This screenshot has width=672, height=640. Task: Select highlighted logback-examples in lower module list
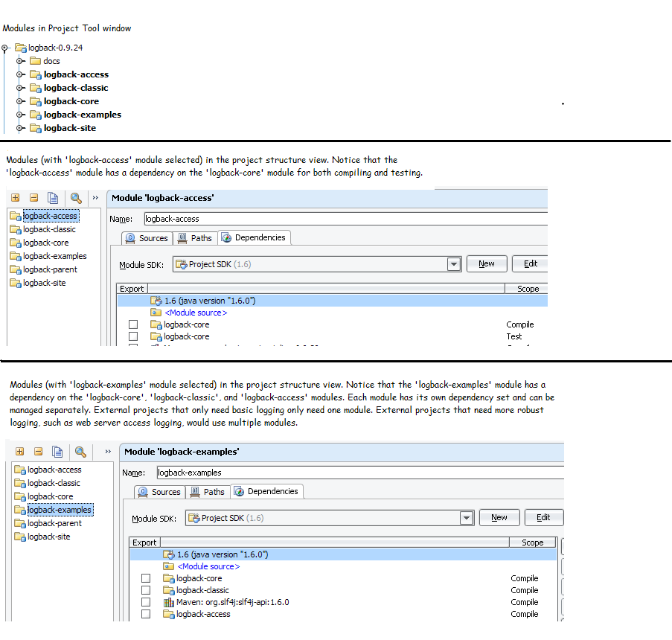pos(60,510)
